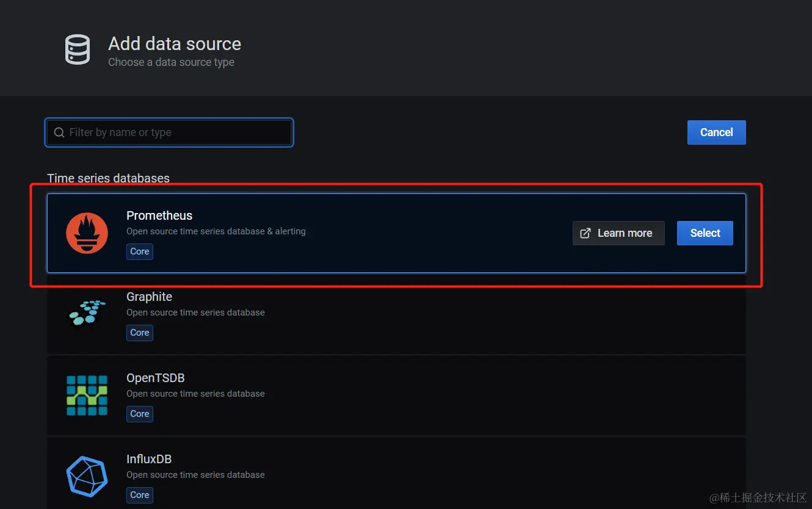Viewport: 812px width, 509px height.
Task: Click the Core badge under Graphite
Action: (x=140, y=333)
